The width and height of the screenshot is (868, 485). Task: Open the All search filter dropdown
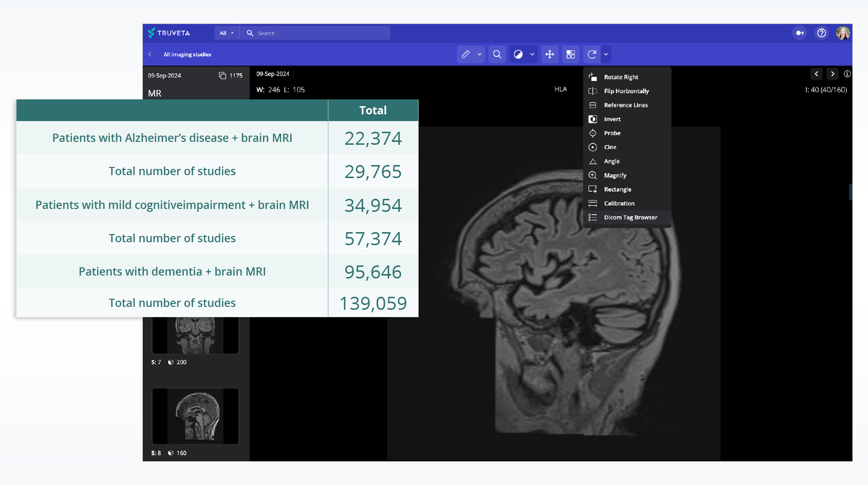pos(227,33)
